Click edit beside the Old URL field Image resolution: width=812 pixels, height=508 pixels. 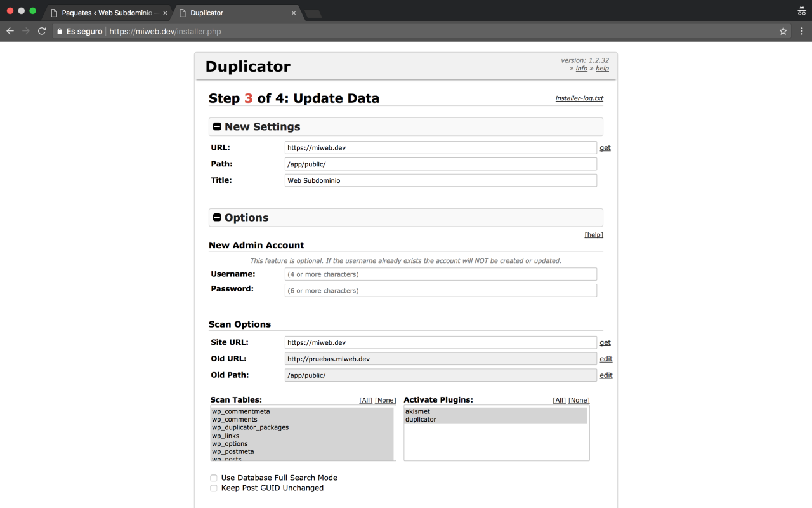tap(606, 359)
